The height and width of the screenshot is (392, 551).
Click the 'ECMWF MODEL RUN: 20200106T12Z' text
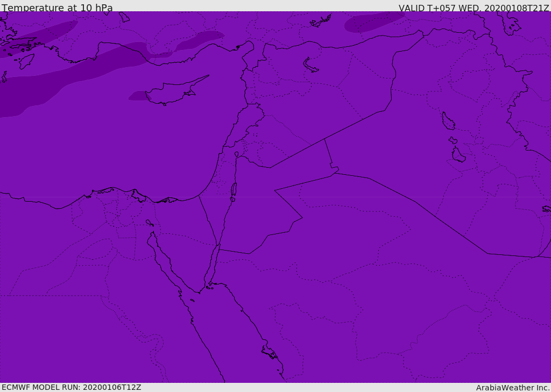click(72, 387)
